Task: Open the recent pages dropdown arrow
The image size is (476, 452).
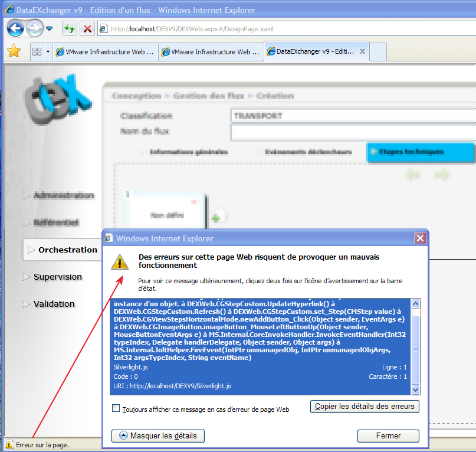Action: coord(50,28)
